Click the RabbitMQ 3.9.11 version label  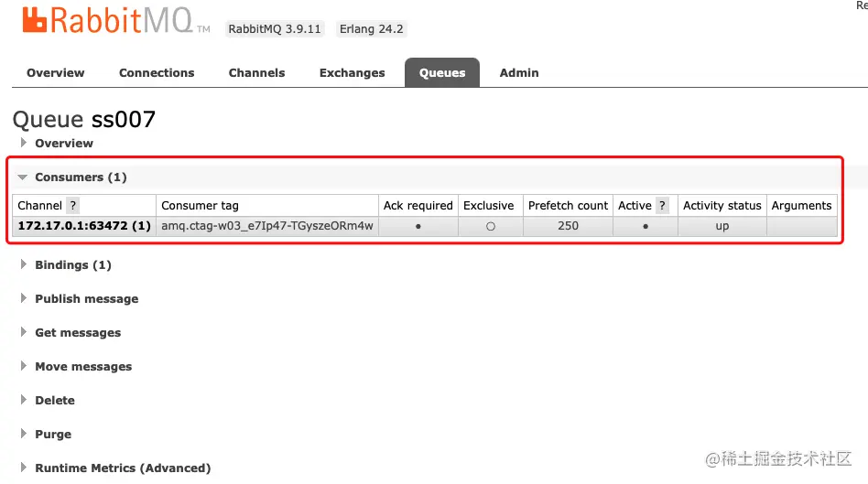click(x=275, y=28)
